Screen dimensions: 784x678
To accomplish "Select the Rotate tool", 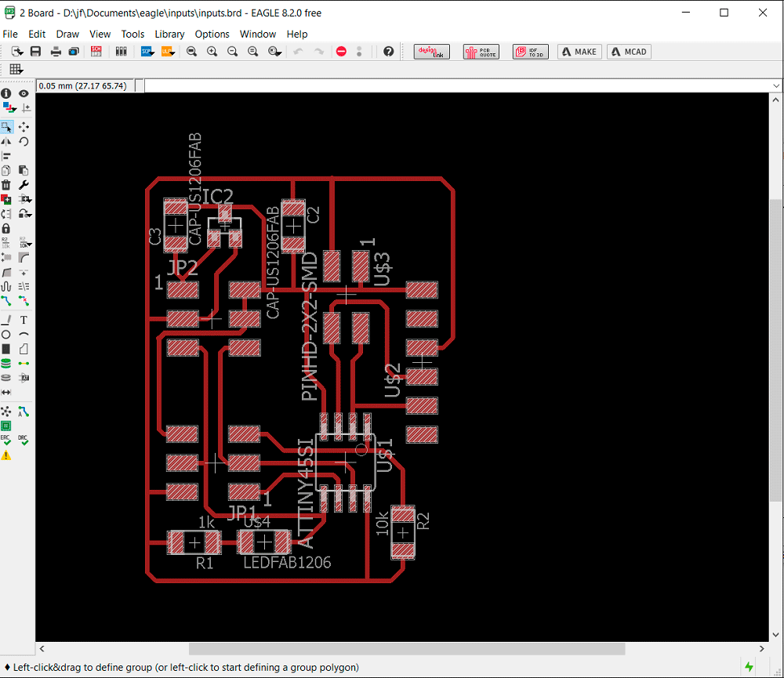I will pyautogui.click(x=24, y=142).
